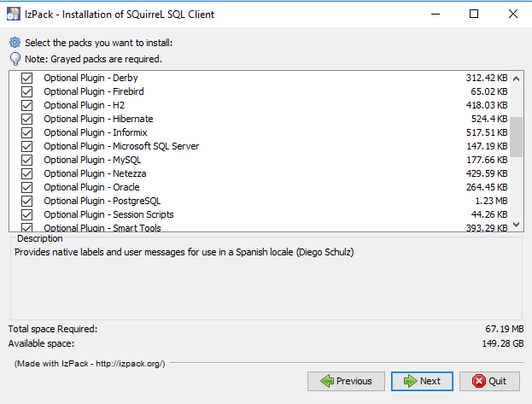Screen dimensions: 532x404
Task: Select the 'Optional Plugin - Oracle' row label
Action: click(91, 187)
